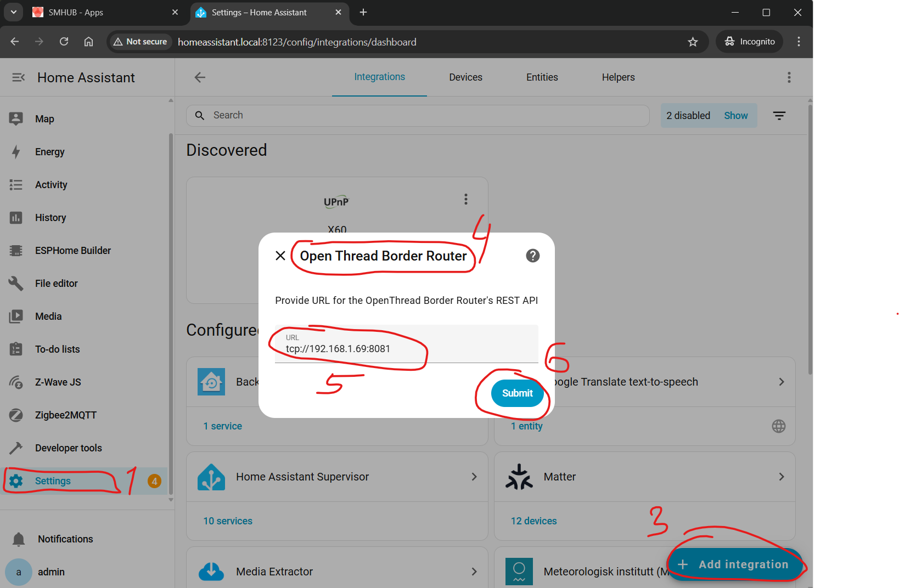The image size is (899, 588).
Task: Open Z-Wave JS in the sidebar
Action: (58, 382)
